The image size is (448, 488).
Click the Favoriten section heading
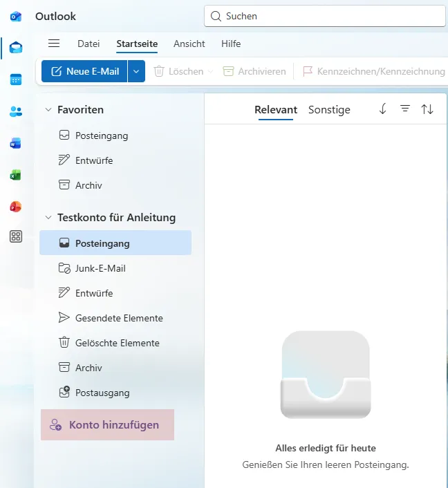click(x=81, y=110)
